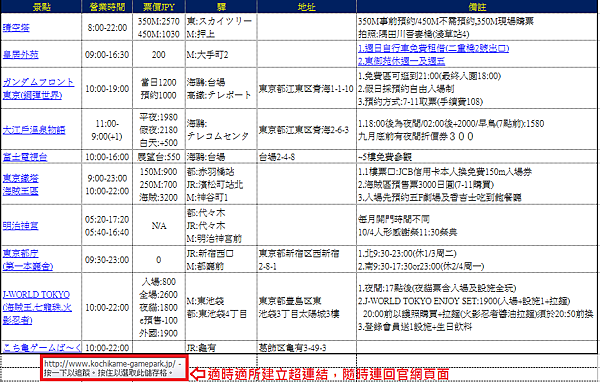
Task: Select the ~5樓免費參觀 remarks cell
Action: pyautogui.click(x=477, y=157)
